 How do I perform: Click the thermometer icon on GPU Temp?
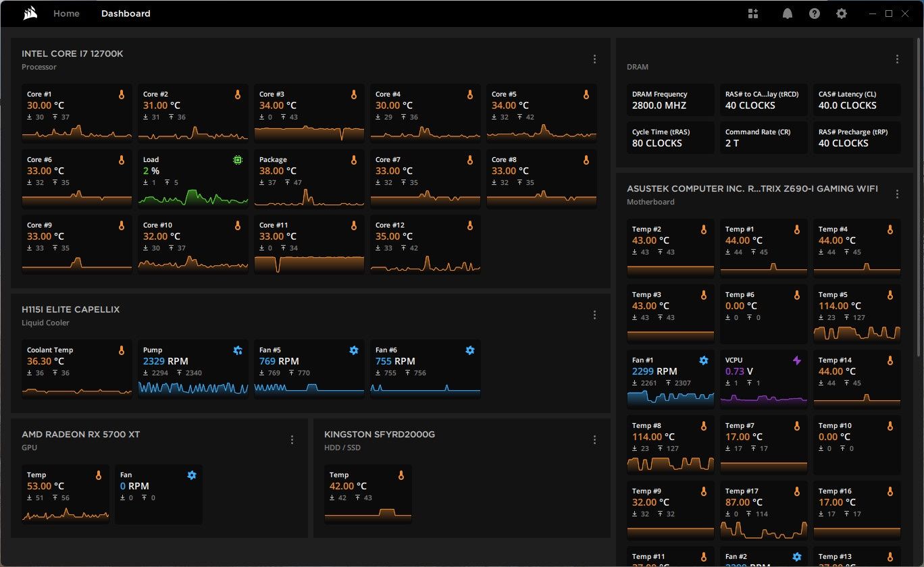tap(99, 476)
